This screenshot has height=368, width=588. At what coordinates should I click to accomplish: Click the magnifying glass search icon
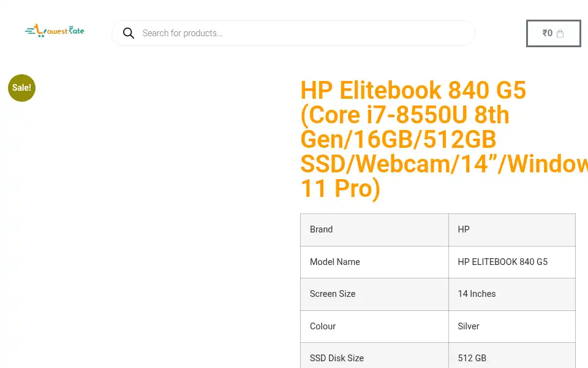pyautogui.click(x=128, y=33)
